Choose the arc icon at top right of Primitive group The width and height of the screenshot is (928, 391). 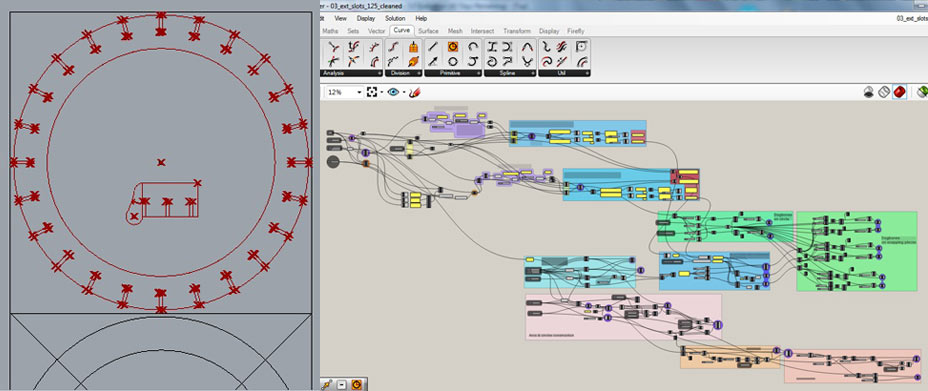click(472, 47)
